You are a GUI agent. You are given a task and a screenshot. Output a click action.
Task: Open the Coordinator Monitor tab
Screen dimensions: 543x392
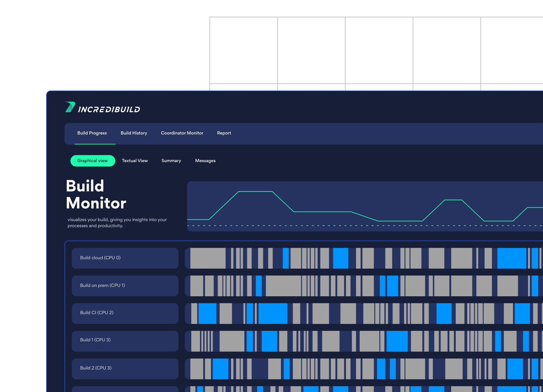(182, 133)
